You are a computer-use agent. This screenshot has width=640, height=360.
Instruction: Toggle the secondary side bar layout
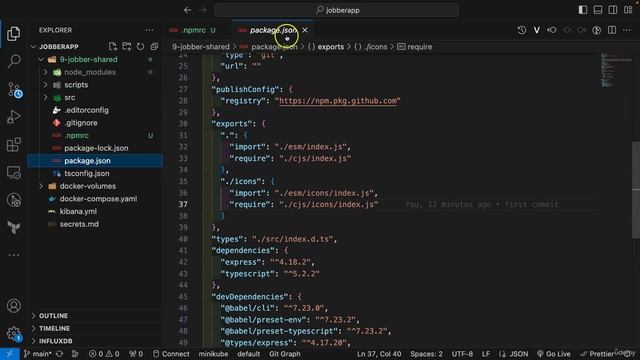(613, 10)
